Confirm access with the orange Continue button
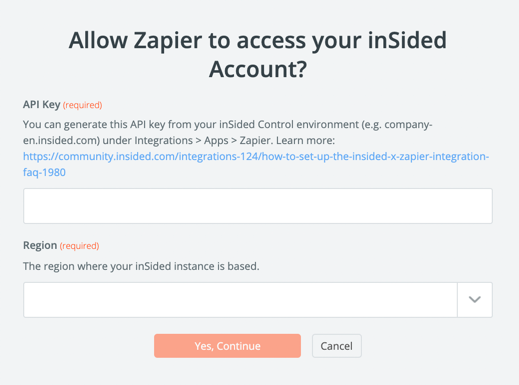This screenshot has height=385, width=519. (227, 346)
